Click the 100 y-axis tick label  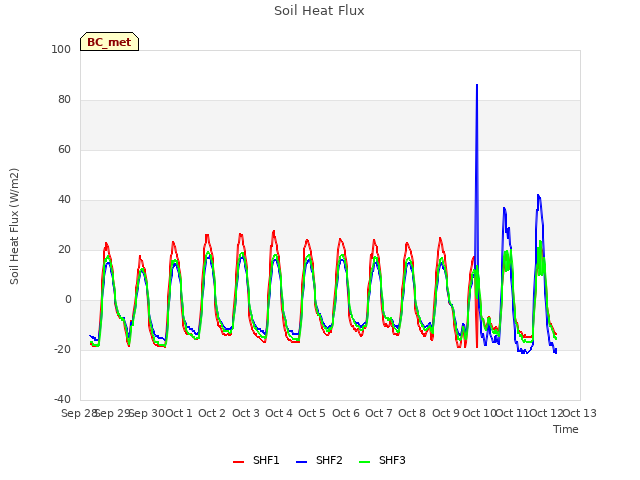[x=61, y=49]
